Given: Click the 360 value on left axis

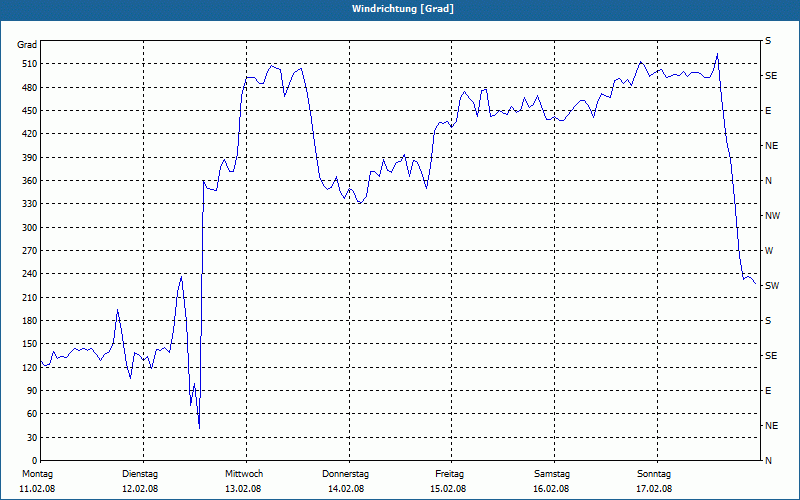Looking at the screenshot, I should (x=29, y=181).
